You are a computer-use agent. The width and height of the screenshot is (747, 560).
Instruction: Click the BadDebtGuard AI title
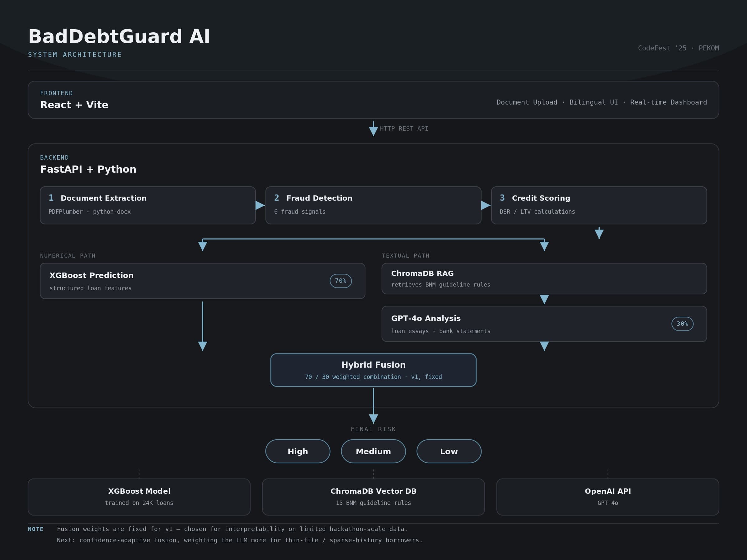[x=119, y=36]
